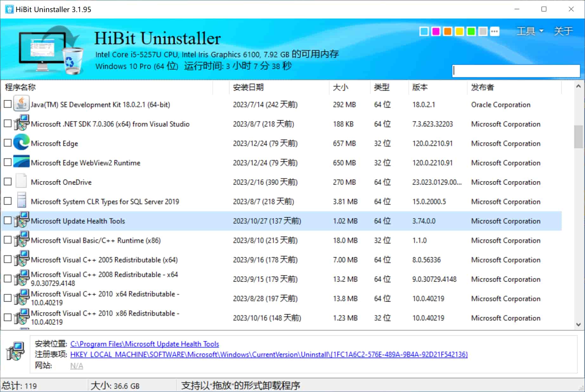Click the 188 KB size cell

click(x=343, y=124)
